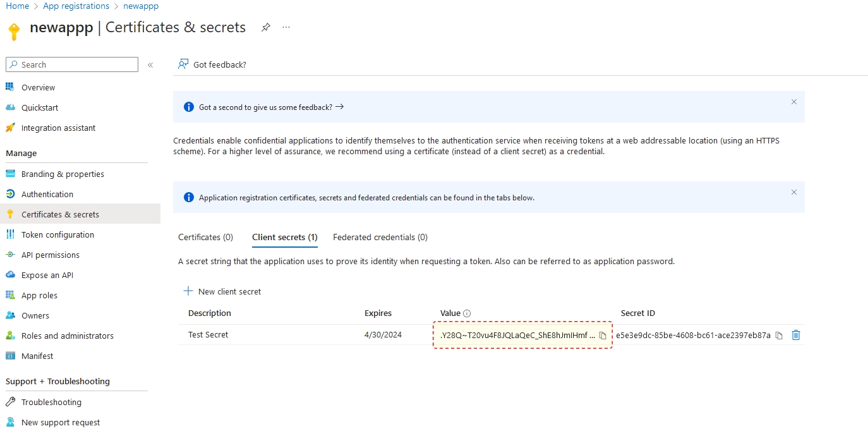This screenshot has height=443, width=868.
Task: Click New client secret button
Action: pyautogui.click(x=222, y=291)
